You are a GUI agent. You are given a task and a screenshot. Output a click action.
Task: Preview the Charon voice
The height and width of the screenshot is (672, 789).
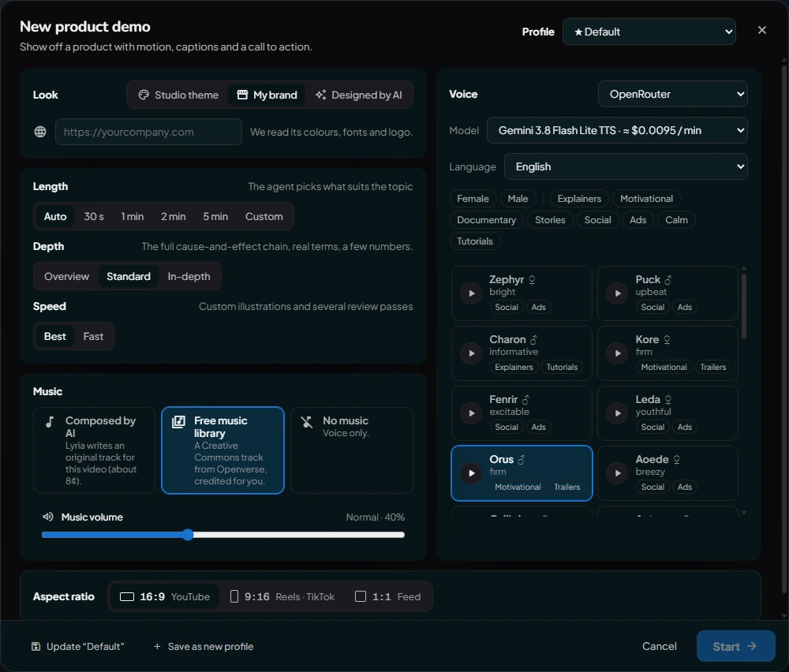click(x=472, y=353)
